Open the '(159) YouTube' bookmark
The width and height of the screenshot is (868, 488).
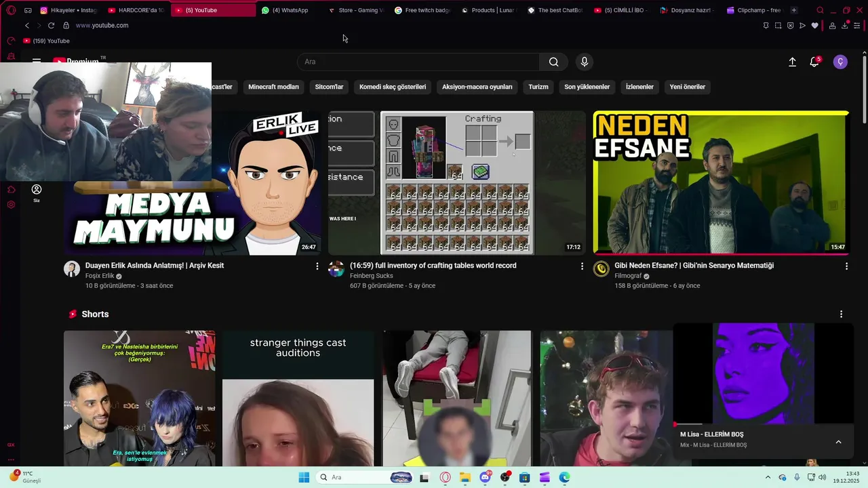click(x=46, y=41)
